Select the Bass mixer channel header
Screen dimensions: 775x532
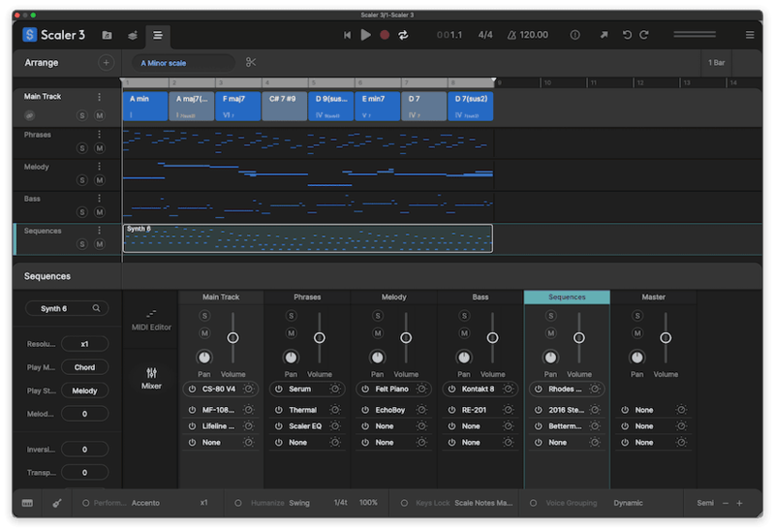(480, 297)
